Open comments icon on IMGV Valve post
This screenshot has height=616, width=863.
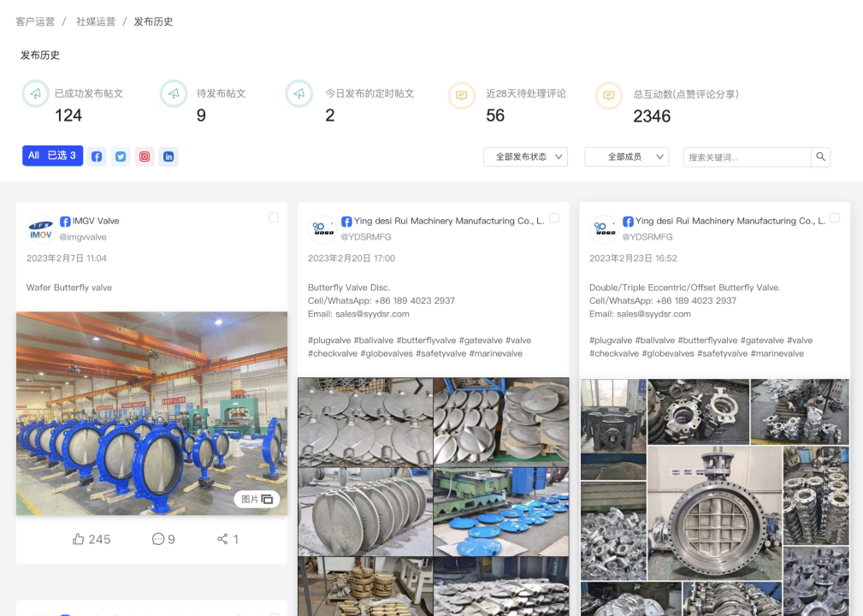tap(158, 539)
